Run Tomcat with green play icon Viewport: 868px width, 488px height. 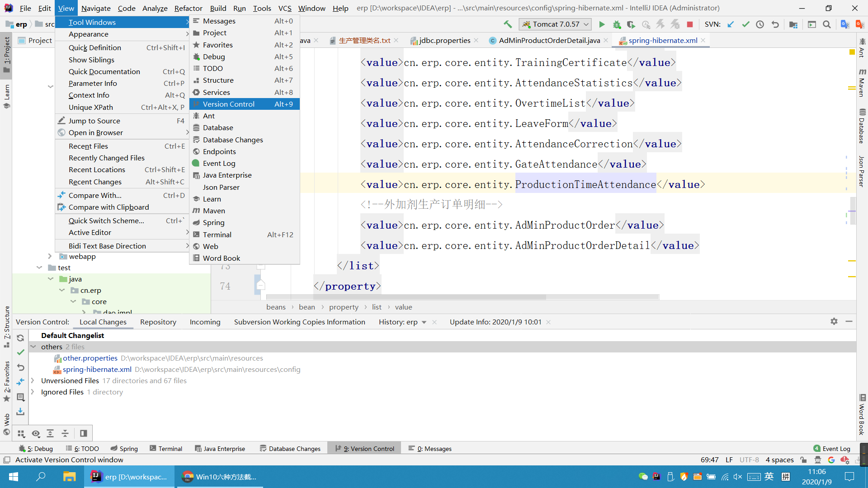[x=602, y=24]
